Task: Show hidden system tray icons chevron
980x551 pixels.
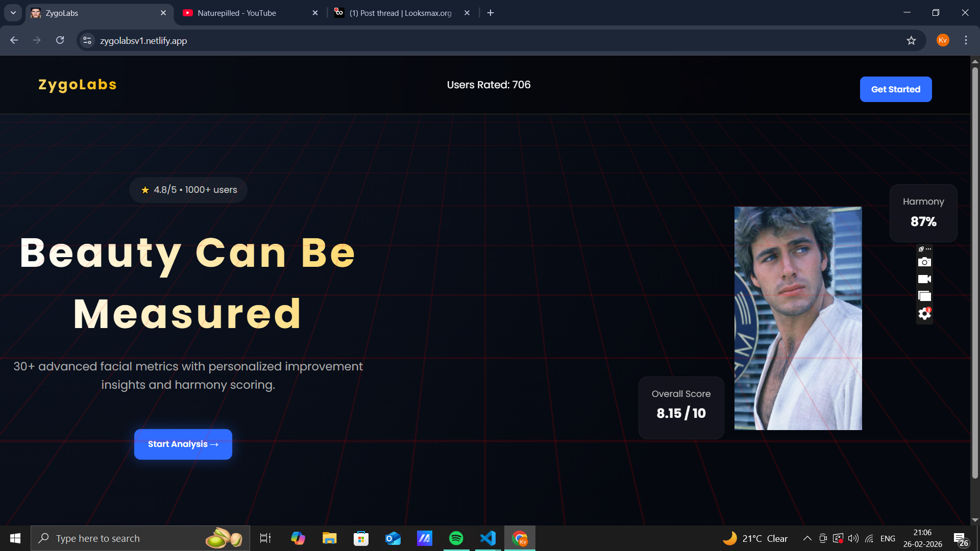Action: (807, 538)
